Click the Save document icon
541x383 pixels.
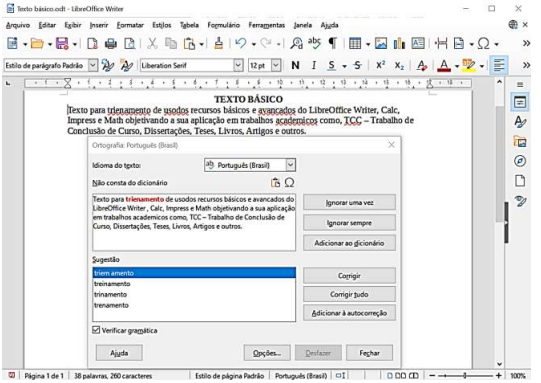[x=62, y=43]
